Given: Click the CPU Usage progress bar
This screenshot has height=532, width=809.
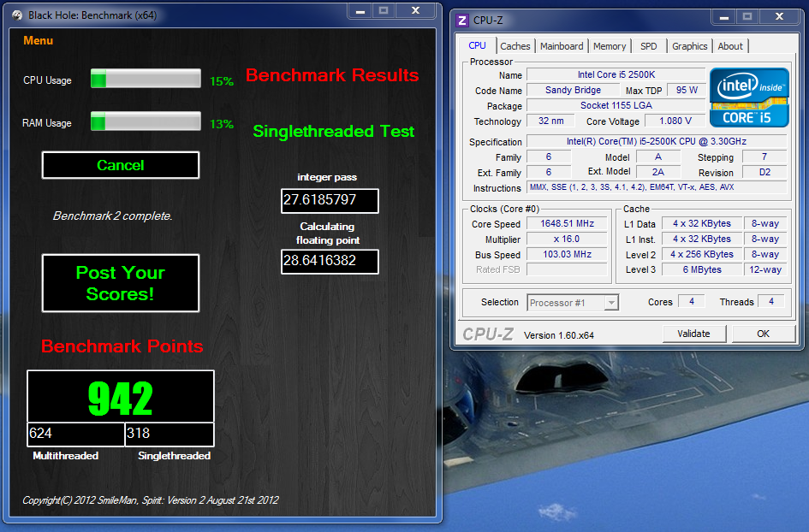Looking at the screenshot, I should coord(146,79).
